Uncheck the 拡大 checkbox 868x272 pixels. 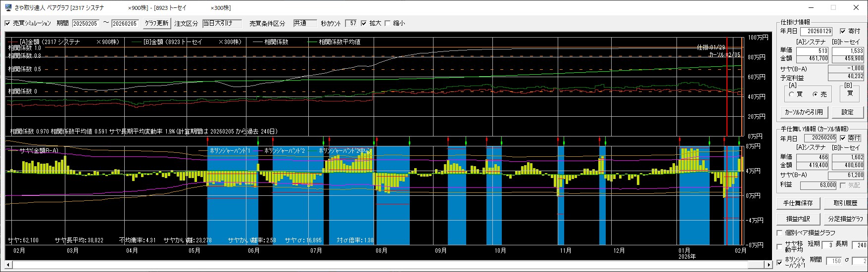coord(364,23)
